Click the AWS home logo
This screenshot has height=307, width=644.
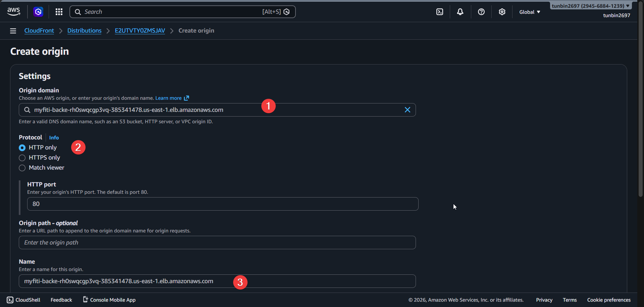[x=13, y=11]
